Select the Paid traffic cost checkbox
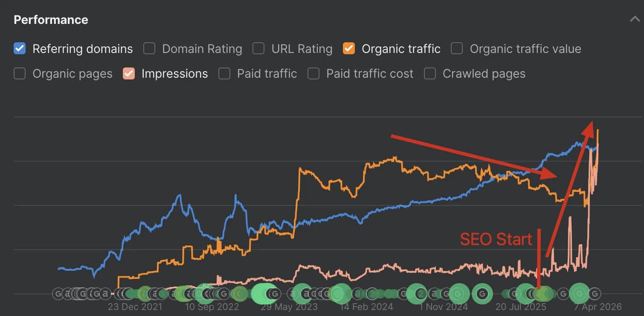Viewport: 644px width, 316px height. coord(313,73)
